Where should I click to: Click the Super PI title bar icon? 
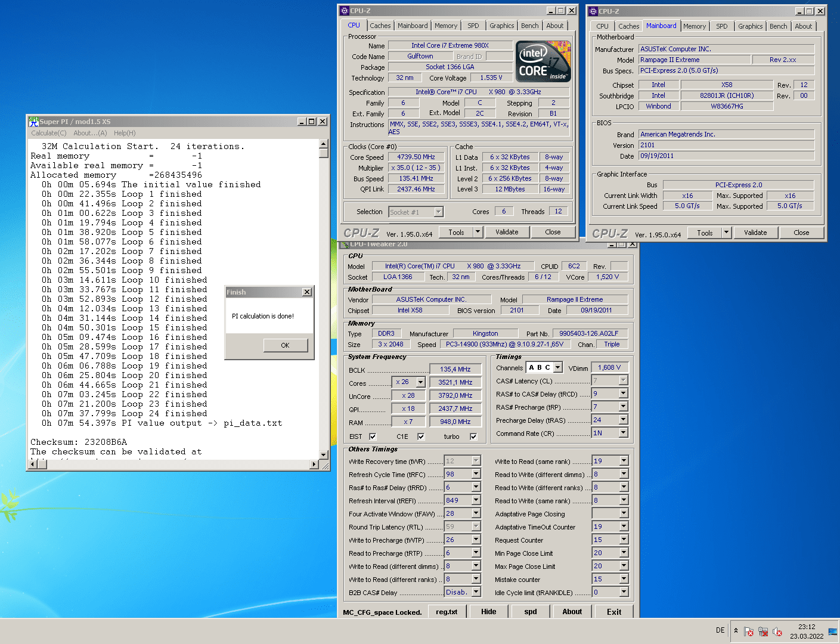34,121
